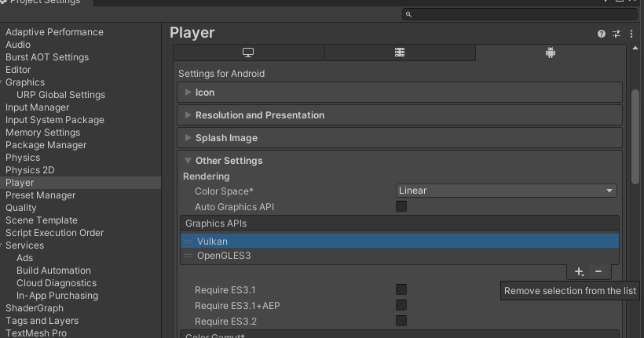Image resolution: width=644 pixels, height=338 pixels.
Task: Click the Graphics APIs list header
Action: [x=400, y=224]
